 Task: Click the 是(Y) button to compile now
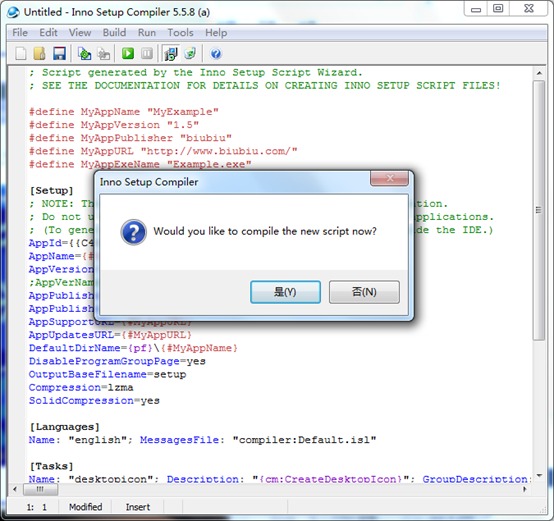(x=285, y=292)
